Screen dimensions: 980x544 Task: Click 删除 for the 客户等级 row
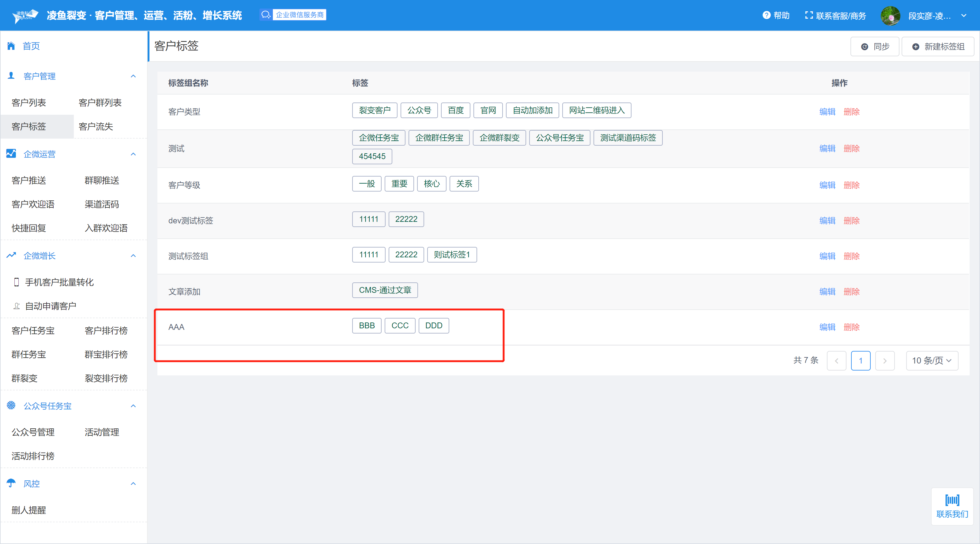point(851,185)
